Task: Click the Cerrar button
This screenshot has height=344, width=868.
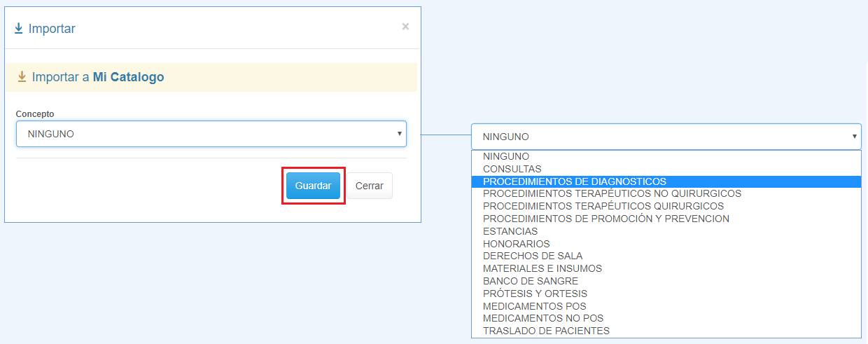Action: click(x=369, y=186)
